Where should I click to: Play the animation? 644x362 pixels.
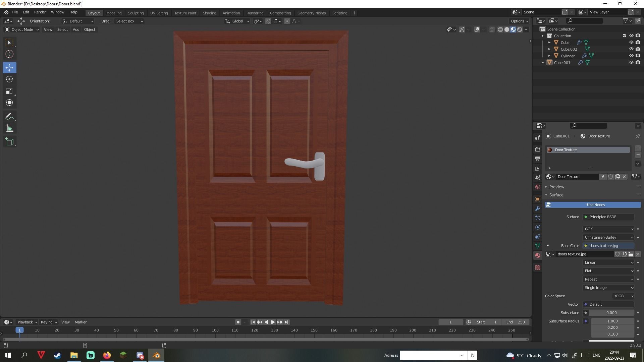click(273, 322)
